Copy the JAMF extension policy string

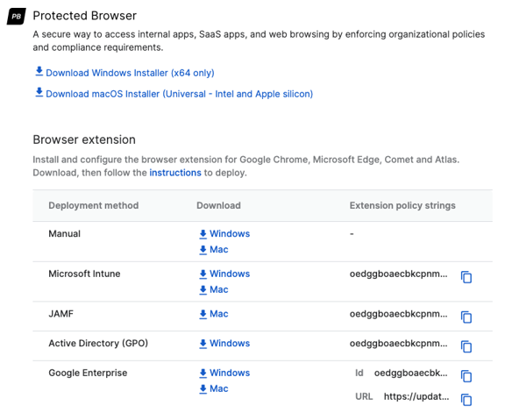[466, 317]
